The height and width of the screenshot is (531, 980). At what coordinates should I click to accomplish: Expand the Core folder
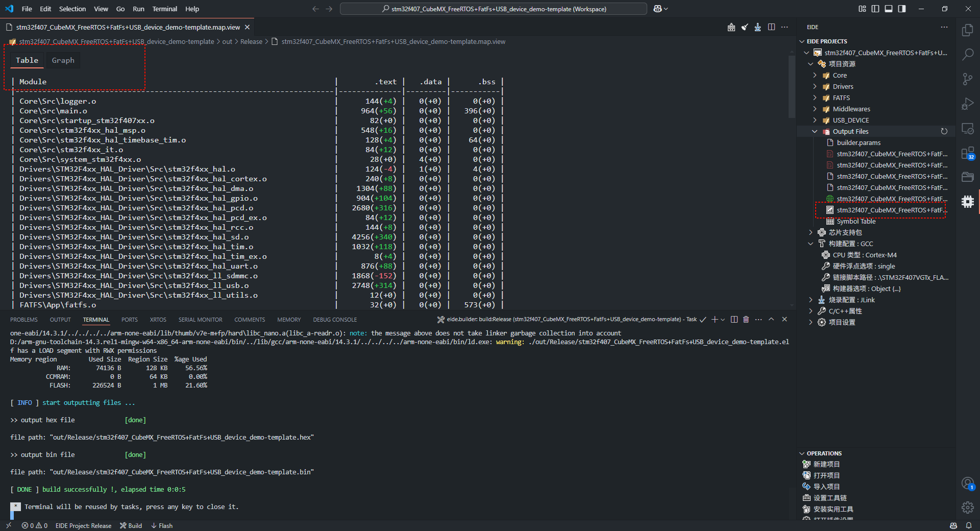point(815,75)
